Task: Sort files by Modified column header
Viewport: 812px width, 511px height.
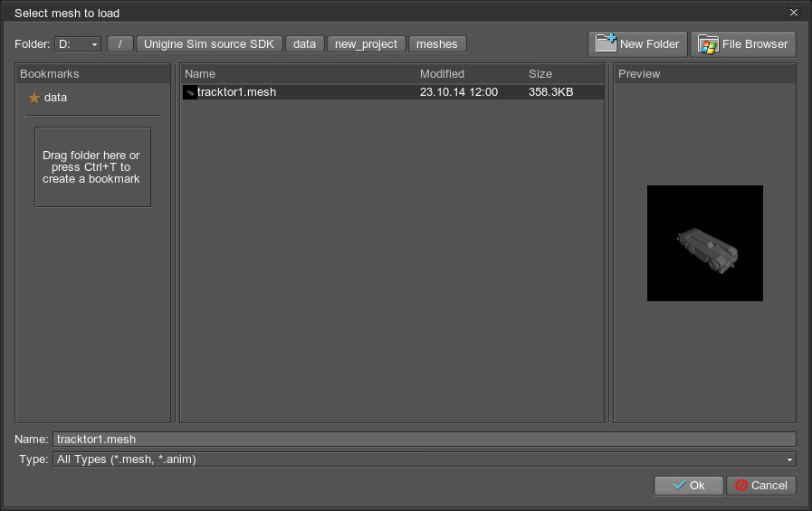Action: click(443, 74)
